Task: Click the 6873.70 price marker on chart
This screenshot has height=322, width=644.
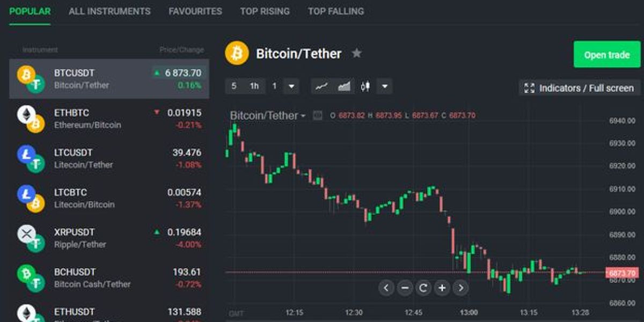Action: [623, 272]
